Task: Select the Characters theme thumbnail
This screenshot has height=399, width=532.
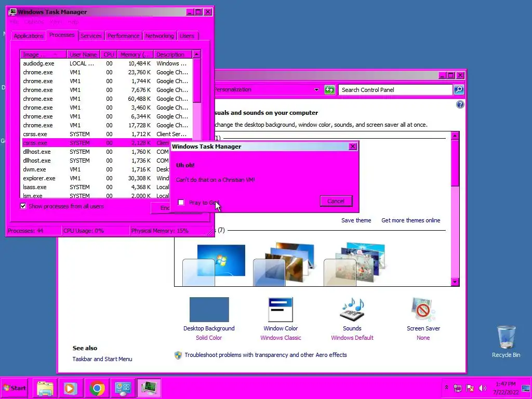Action: (x=355, y=264)
